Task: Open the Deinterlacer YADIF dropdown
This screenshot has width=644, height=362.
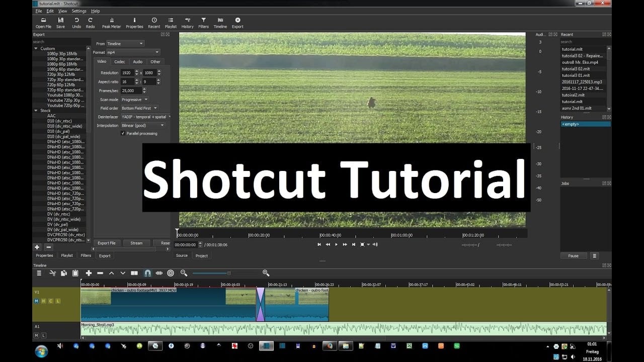Action: coord(145,117)
